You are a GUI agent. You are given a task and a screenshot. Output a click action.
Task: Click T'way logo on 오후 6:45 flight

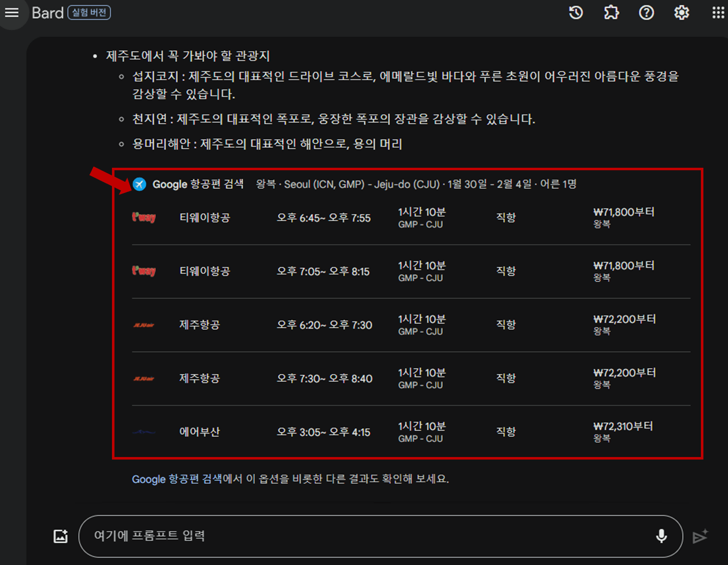[x=144, y=217]
